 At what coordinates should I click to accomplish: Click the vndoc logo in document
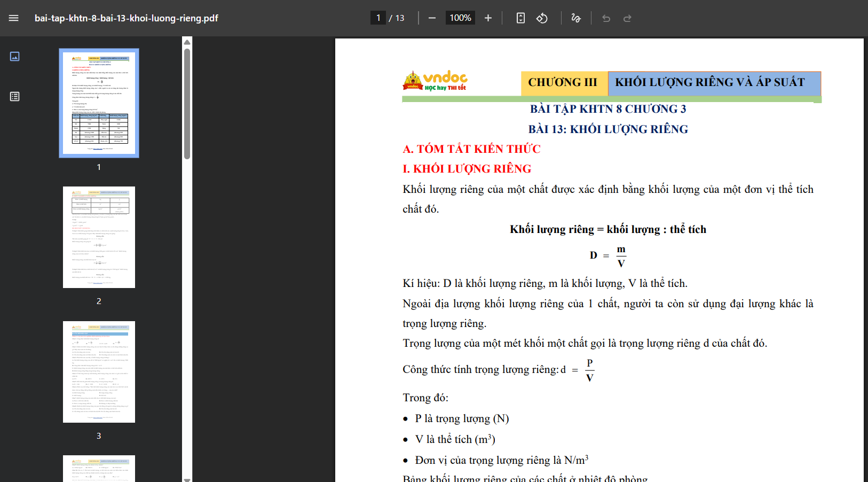tap(435, 81)
